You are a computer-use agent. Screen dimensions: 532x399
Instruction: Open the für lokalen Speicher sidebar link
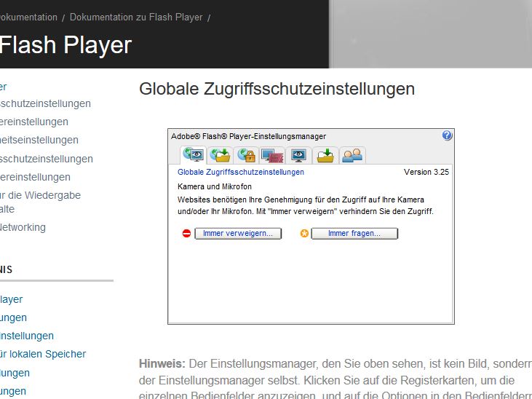43,354
